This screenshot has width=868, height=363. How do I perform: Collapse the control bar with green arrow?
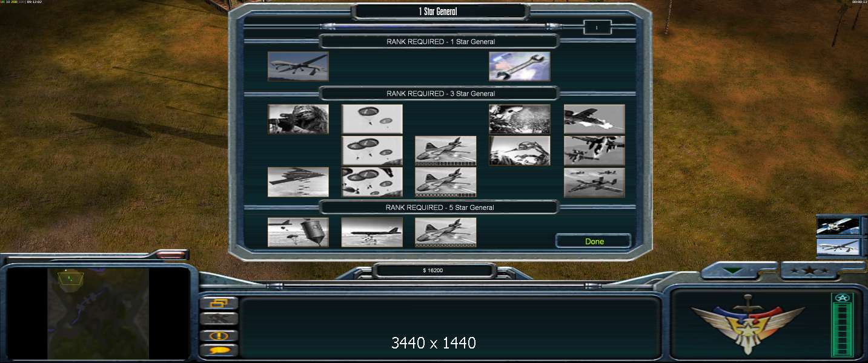pos(733,271)
